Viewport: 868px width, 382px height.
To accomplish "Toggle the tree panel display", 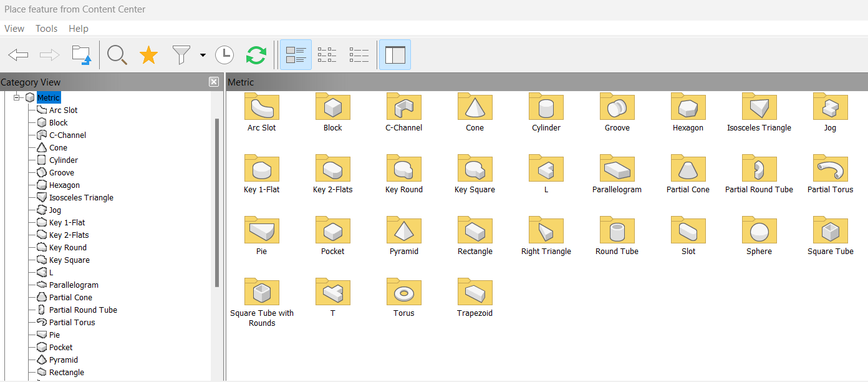I will coord(395,55).
